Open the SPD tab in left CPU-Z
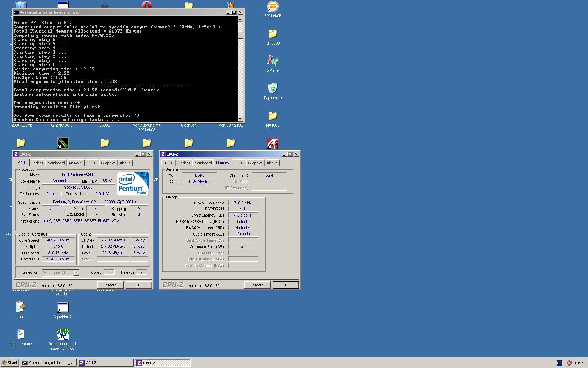The image size is (588, 368). pyautogui.click(x=92, y=163)
